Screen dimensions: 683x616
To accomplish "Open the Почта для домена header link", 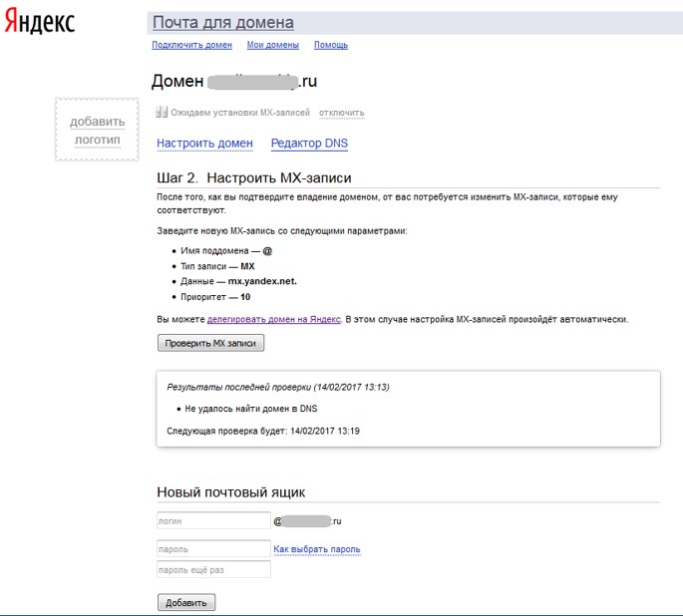I will coord(222,23).
